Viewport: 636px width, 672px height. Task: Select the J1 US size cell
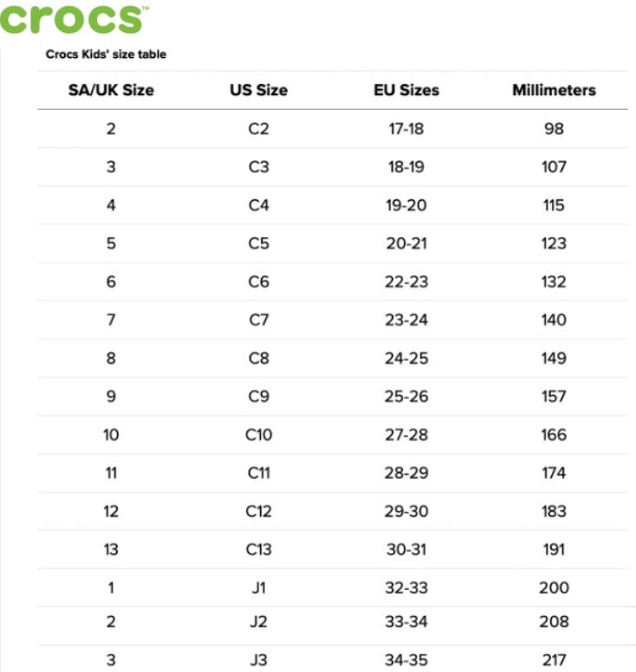pos(258,588)
